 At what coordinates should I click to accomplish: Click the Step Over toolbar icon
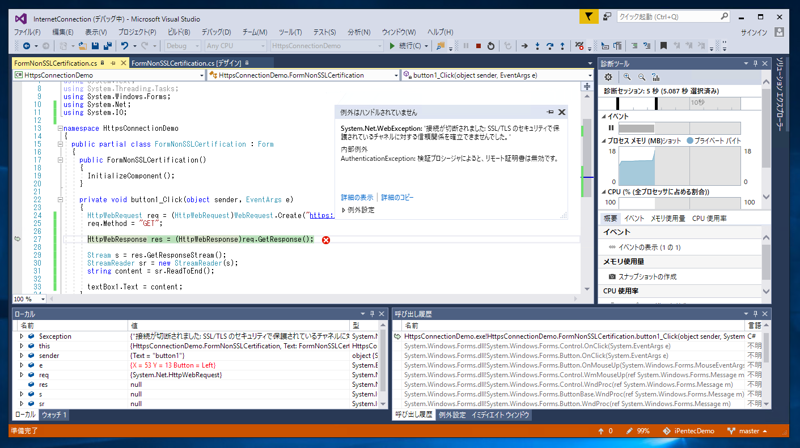(x=549, y=46)
